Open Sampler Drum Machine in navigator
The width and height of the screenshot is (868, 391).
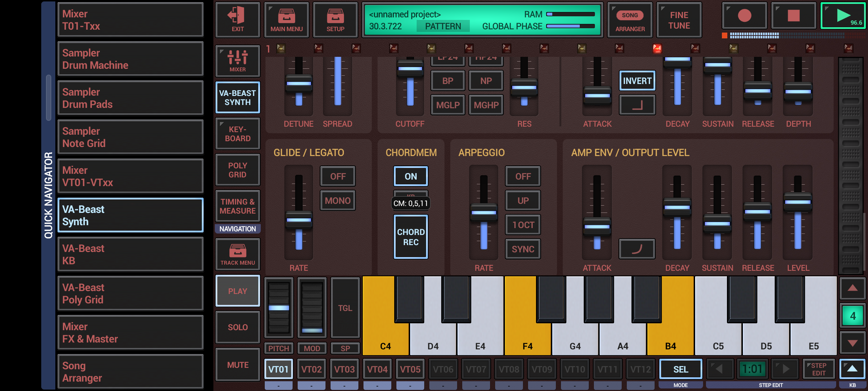pyautogui.click(x=131, y=59)
